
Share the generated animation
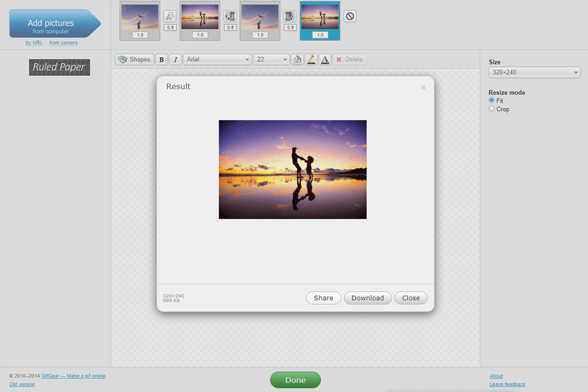(x=323, y=298)
